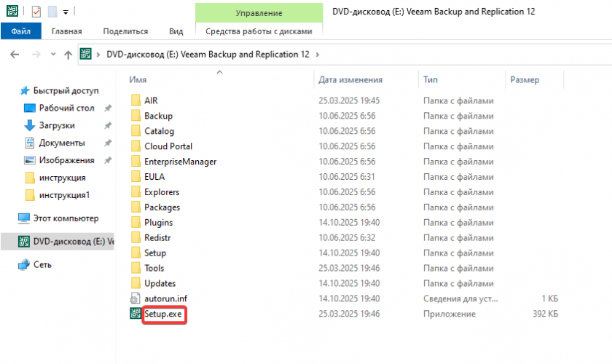Open the Средства работы с дисками tab

pyautogui.click(x=259, y=31)
